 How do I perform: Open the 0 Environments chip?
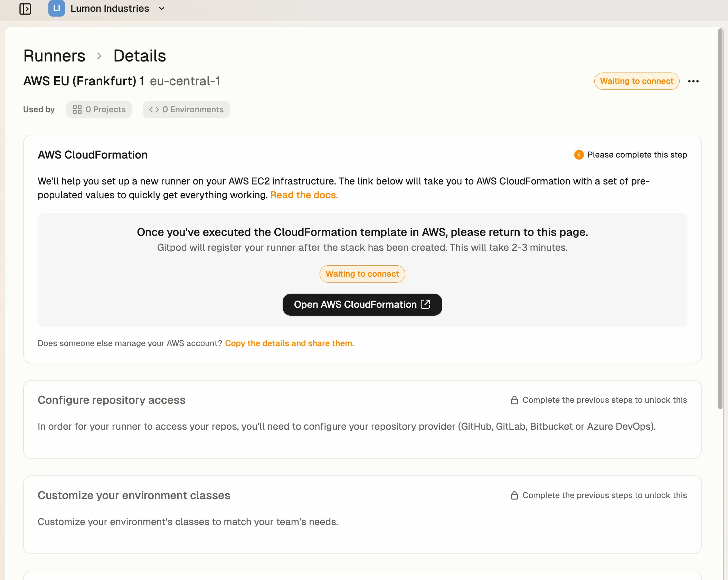186,110
